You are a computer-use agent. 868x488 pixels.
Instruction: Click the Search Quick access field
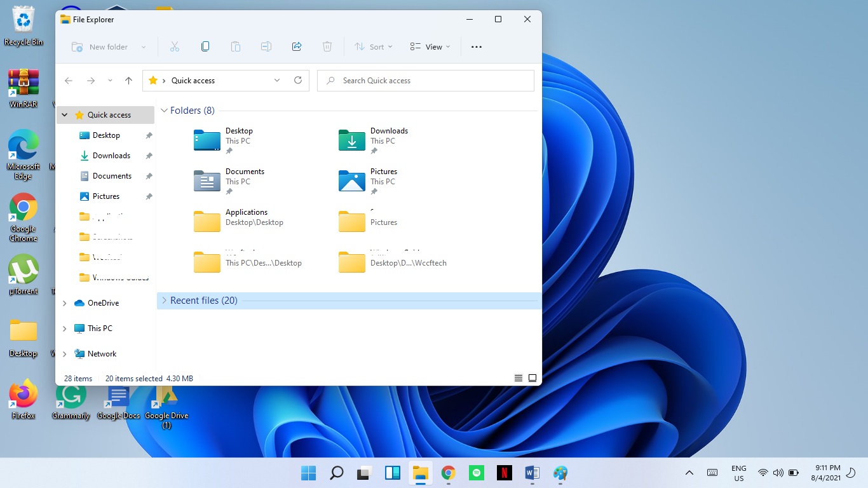click(425, 80)
